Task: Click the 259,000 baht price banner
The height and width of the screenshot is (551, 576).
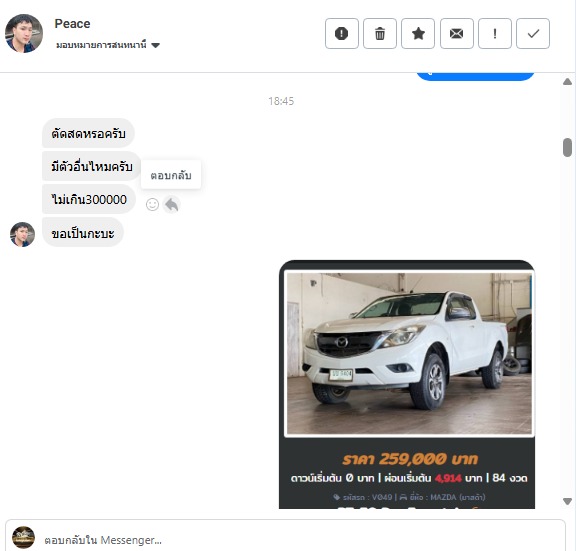Action: coord(410,459)
